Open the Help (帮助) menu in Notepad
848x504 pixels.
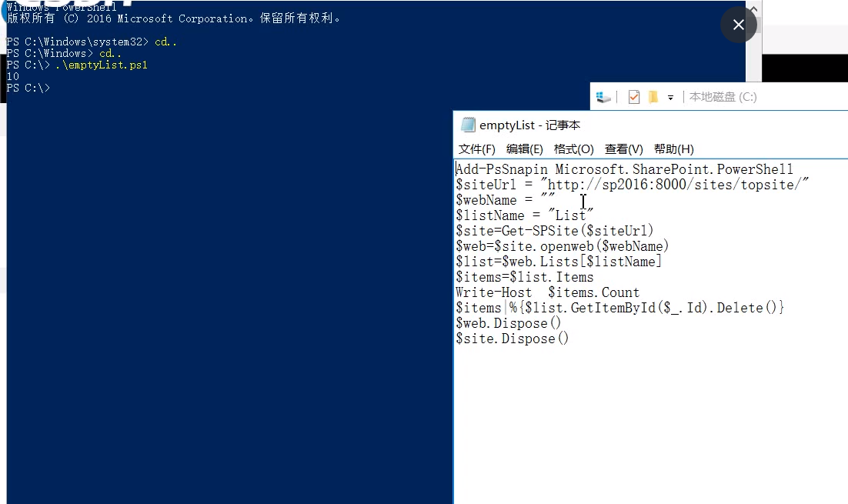pos(673,149)
